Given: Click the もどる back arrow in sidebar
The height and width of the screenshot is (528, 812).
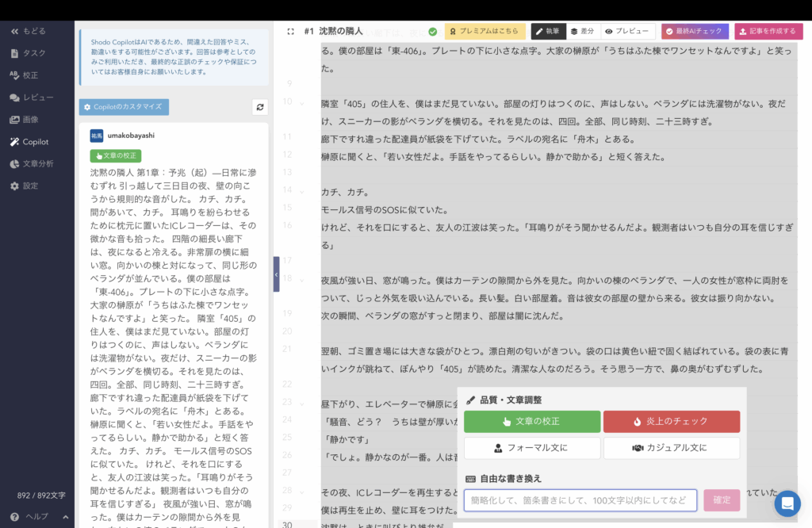Looking at the screenshot, I should 29,31.
